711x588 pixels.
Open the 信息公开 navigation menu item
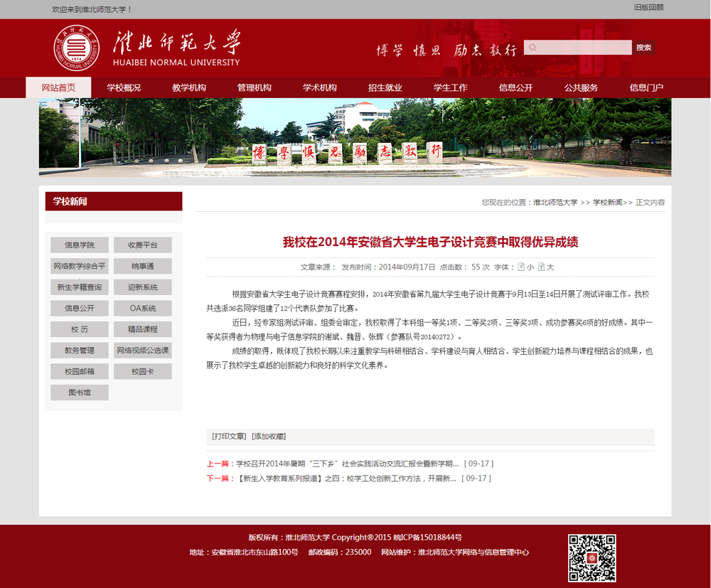pos(515,87)
